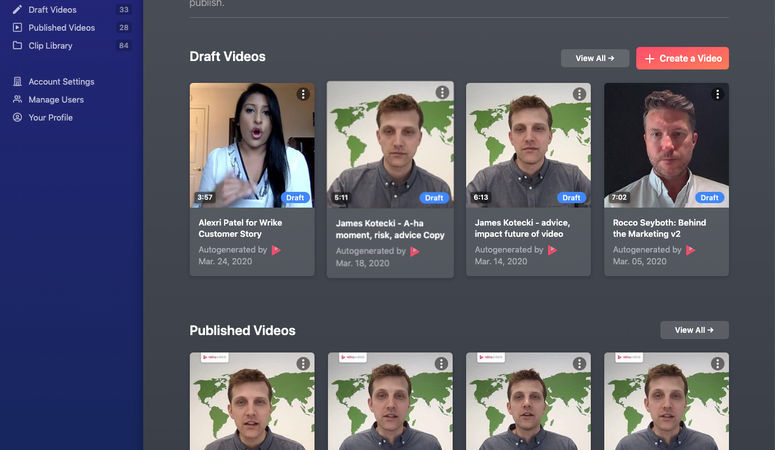Click the date 'Mar. 14, 2020'
Screen dimensions: 775x450
click(x=501, y=262)
